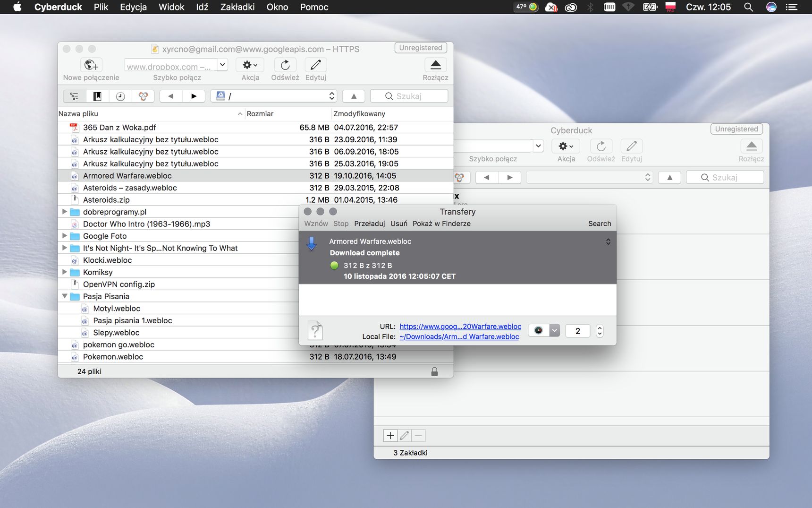Go forward with the right arrow in main window
The width and height of the screenshot is (812, 508).
pyautogui.click(x=194, y=96)
